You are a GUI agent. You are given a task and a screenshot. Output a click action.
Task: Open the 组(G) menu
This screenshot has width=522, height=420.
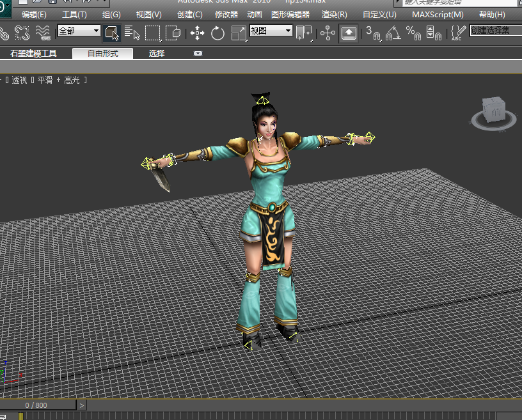[x=111, y=15]
